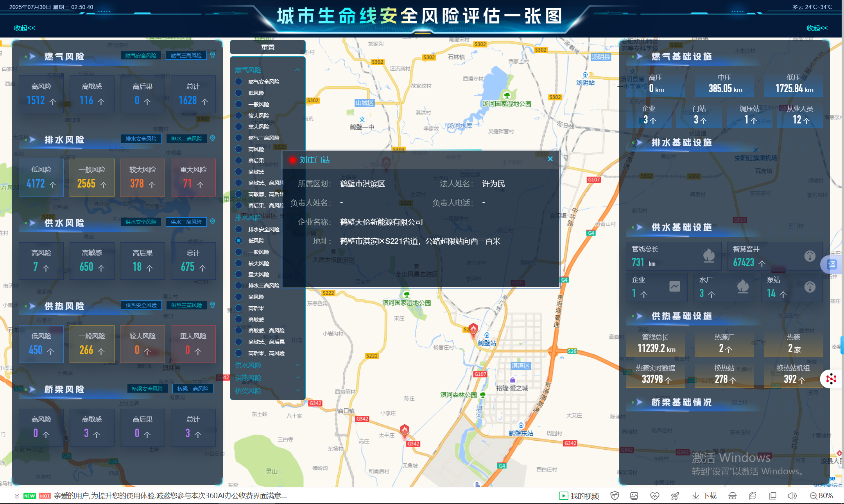Click the download arrow icon in status bar
Image resolution: width=844 pixels, height=504 pixels.
(696, 496)
